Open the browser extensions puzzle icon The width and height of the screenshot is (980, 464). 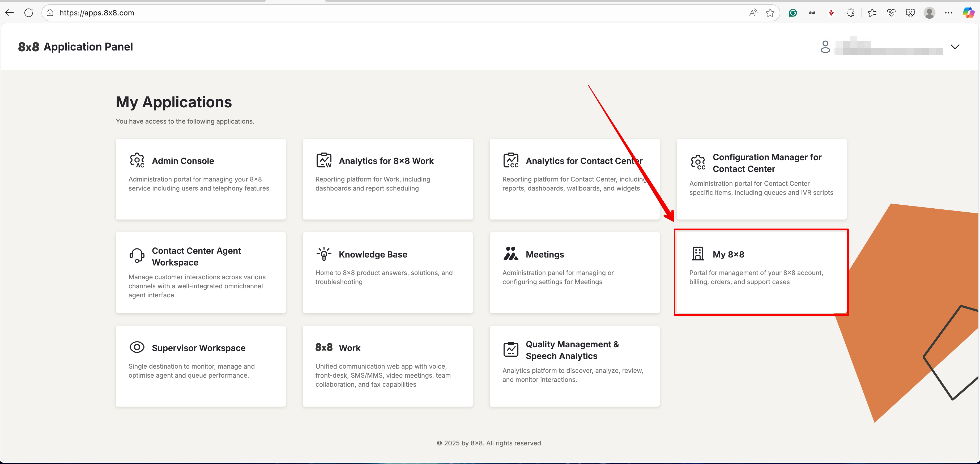point(850,13)
